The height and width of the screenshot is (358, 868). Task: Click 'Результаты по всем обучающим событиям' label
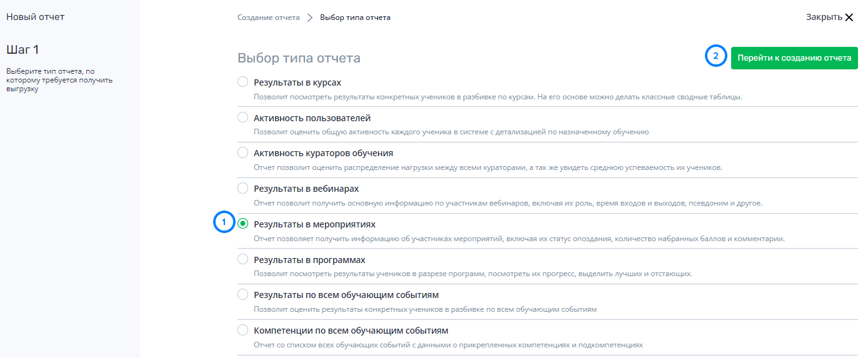click(346, 294)
